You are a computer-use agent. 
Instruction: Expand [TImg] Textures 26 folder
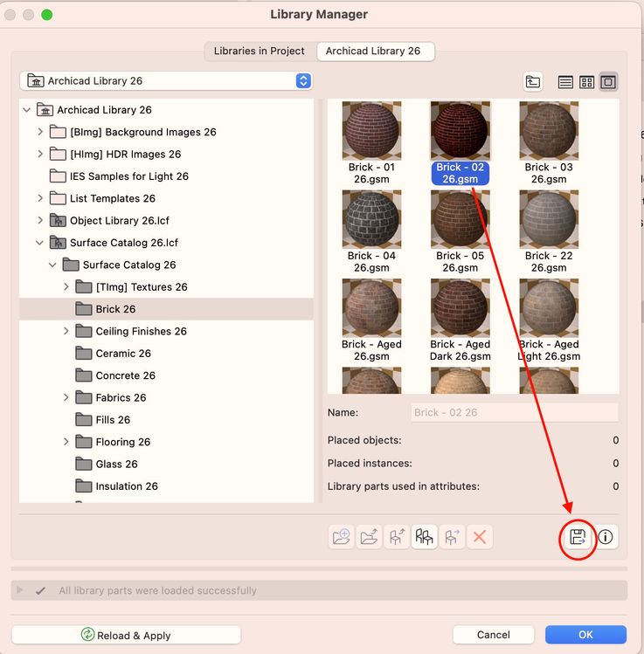click(66, 286)
